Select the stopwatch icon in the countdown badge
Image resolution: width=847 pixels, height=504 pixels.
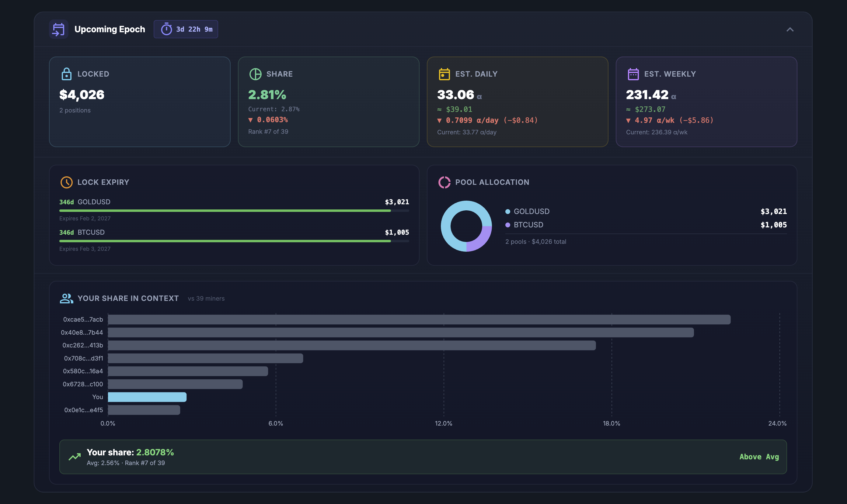pyautogui.click(x=166, y=29)
